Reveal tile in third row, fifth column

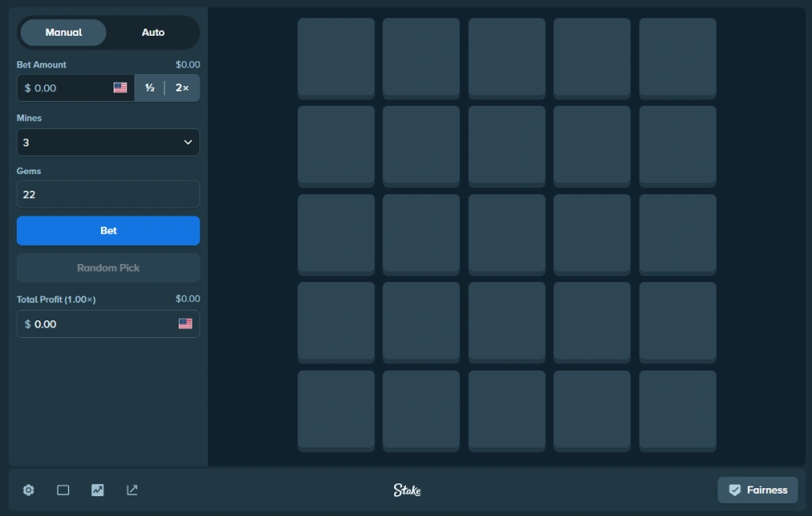(x=678, y=235)
